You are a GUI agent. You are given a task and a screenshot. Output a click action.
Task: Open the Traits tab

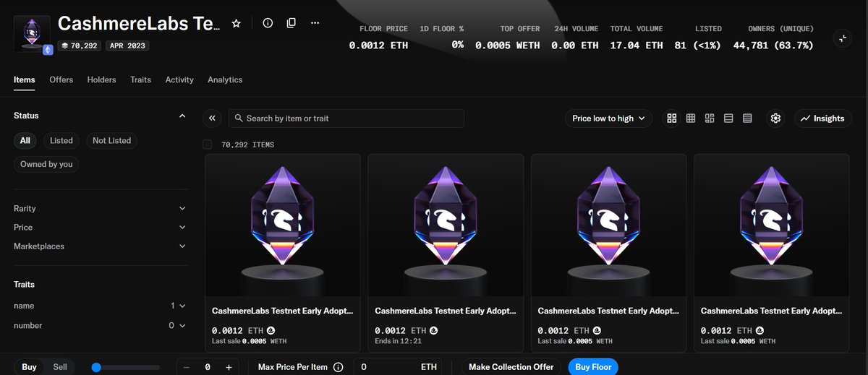[x=141, y=79]
